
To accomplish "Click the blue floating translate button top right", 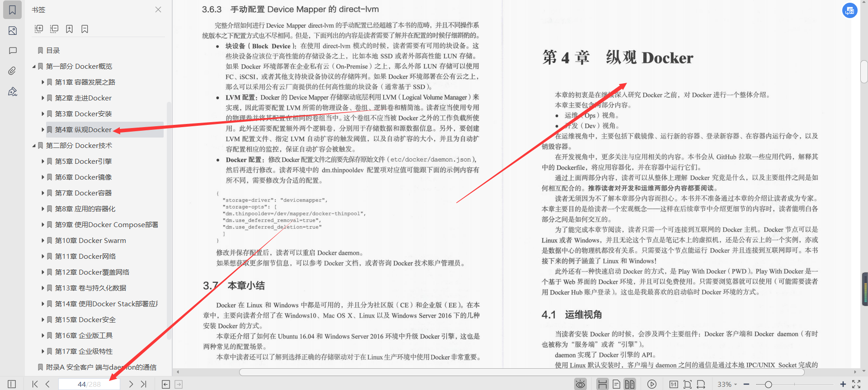I will coord(850,10).
